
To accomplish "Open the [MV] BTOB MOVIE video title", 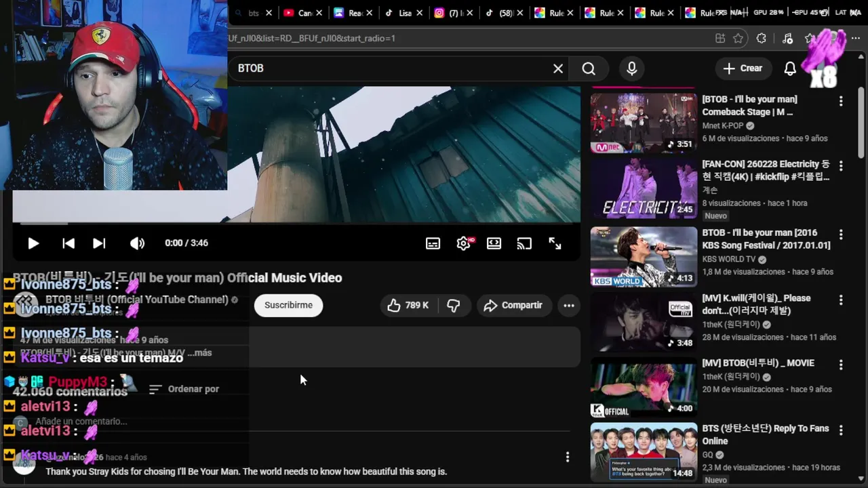I will click(758, 363).
